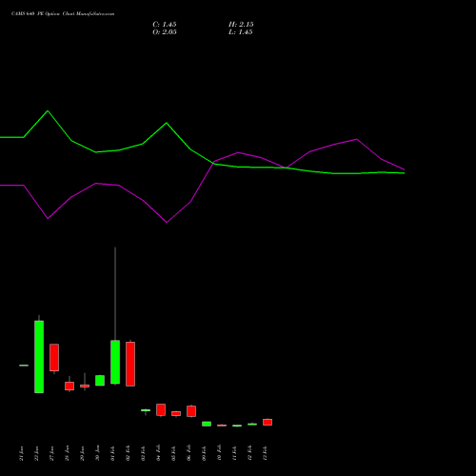Click the 27 Jan date label
Image resolution: width=476 pixels, height=476 pixels.
(51, 453)
